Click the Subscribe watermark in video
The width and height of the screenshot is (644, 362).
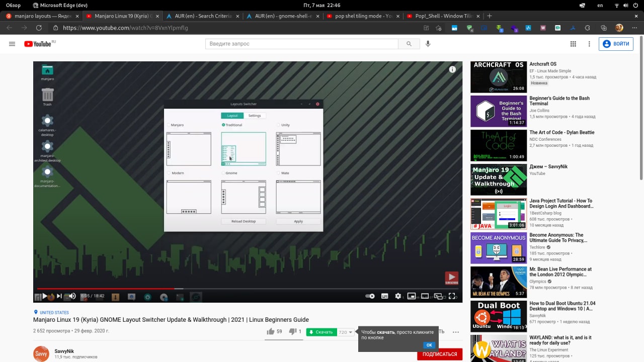[x=451, y=278]
